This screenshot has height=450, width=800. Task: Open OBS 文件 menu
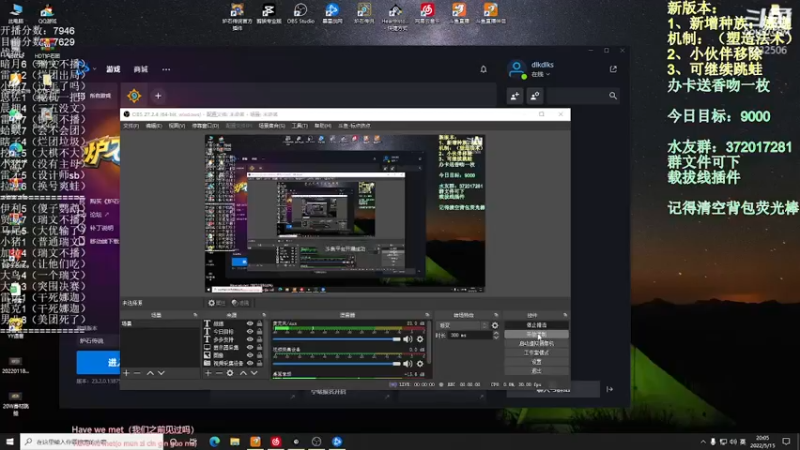131,126
